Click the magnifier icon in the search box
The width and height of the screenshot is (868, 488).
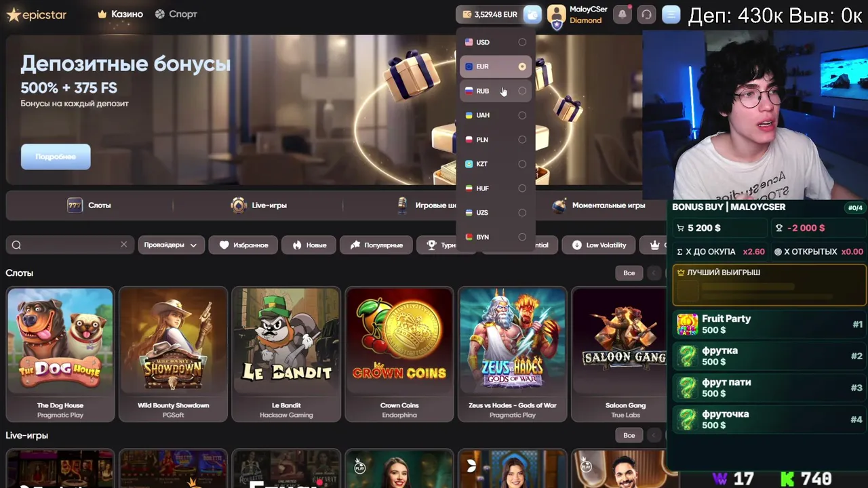[17, 245]
